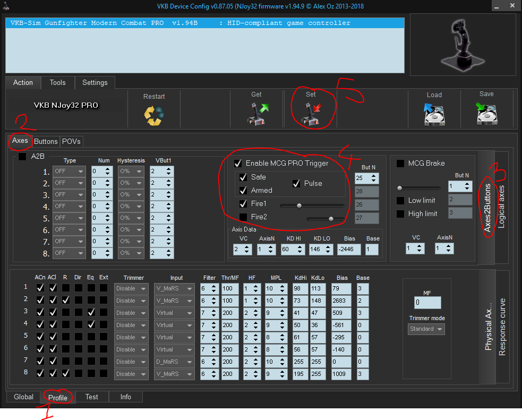Open the Trimmer mode Standard dropdown
Image resolution: width=522 pixels, height=420 pixels.
(426, 329)
